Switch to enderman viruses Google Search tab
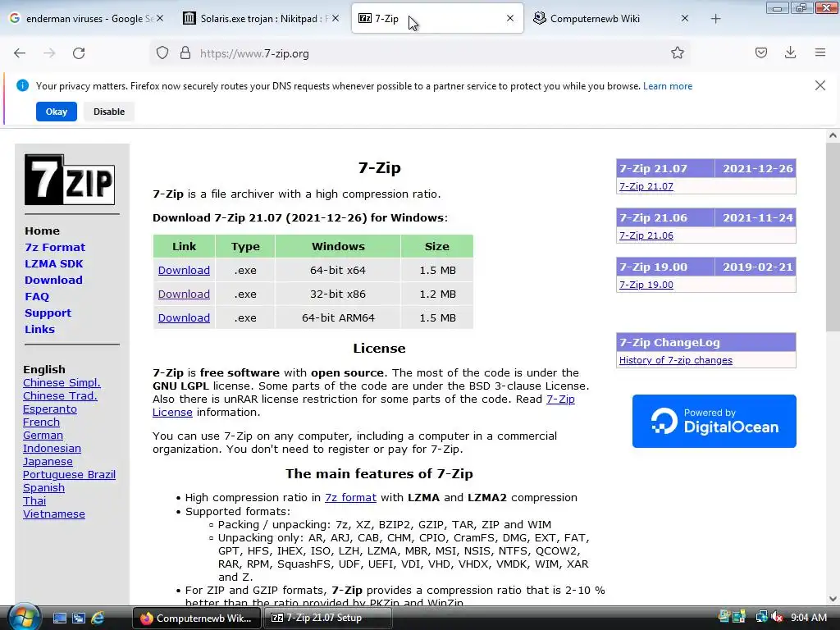 point(85,18)
